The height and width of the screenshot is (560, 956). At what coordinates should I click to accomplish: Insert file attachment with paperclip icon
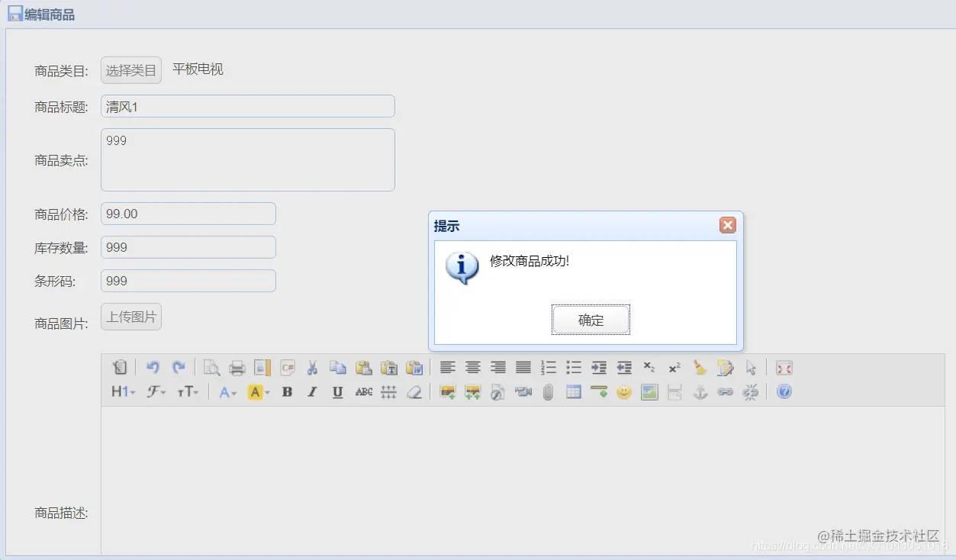[x=548, y=392]
